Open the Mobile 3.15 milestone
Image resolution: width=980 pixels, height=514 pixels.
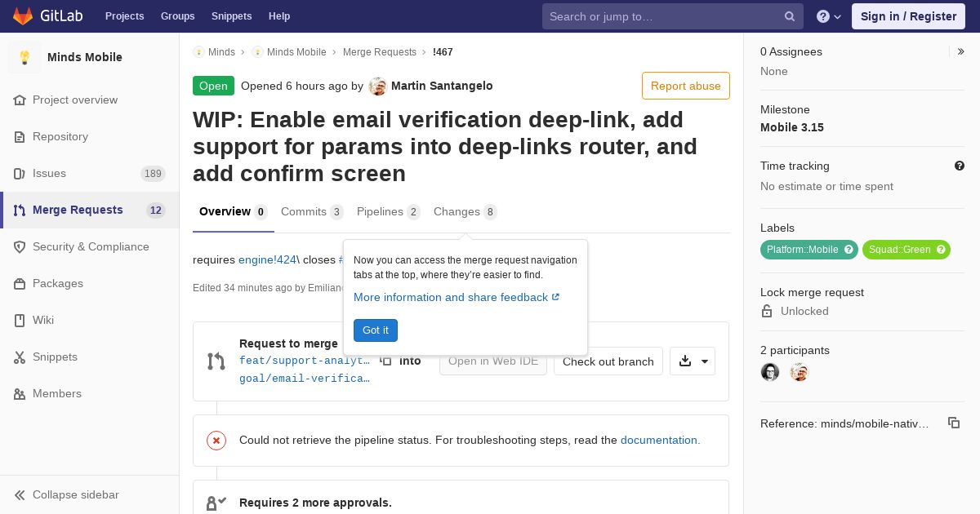tap(792, 127)
